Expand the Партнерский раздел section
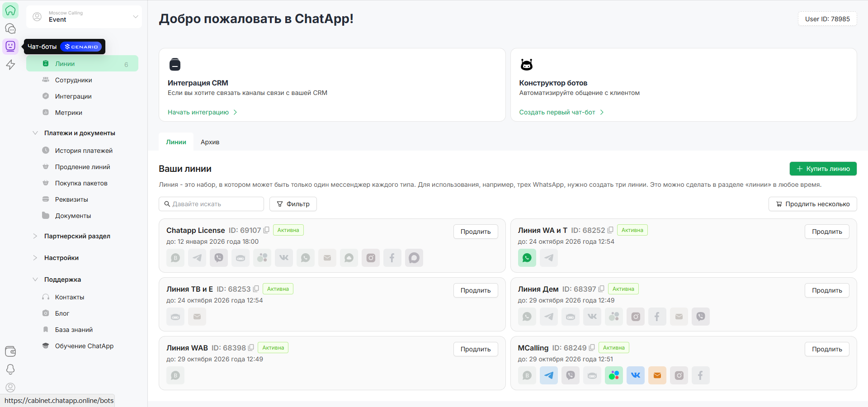 point(35,236)
